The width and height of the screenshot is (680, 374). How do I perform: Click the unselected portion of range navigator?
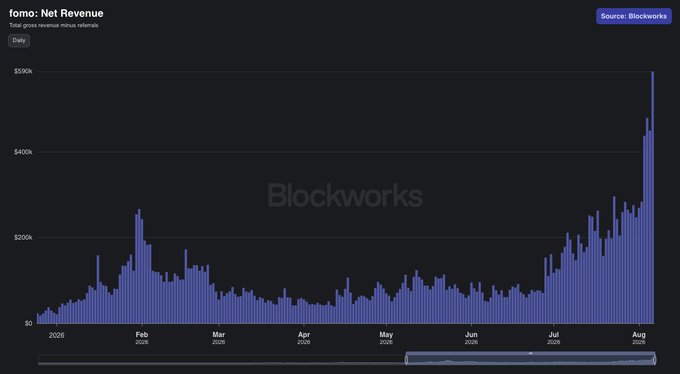coord(221,360)
